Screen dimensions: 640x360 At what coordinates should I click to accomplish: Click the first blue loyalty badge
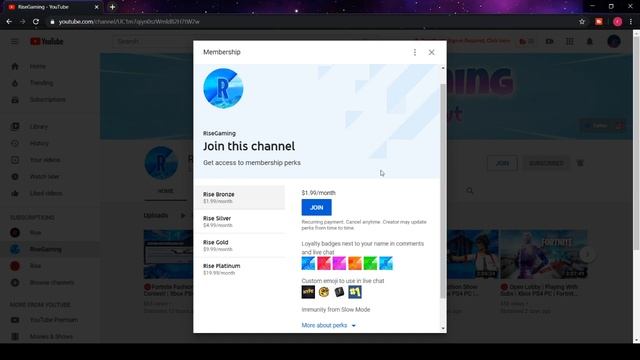(x=308, y=263)
